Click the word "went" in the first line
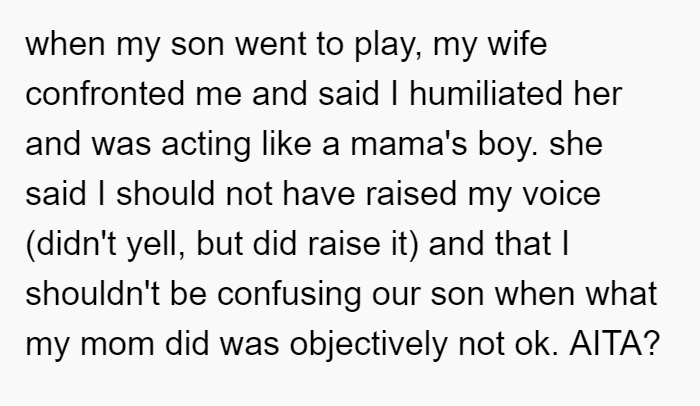This screenshot has width=700, height=406. (x=271, y=44)
